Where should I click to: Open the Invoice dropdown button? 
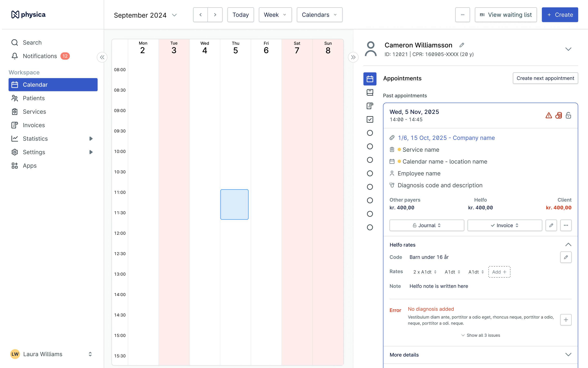pyautogui.click(x=505, y=225)
